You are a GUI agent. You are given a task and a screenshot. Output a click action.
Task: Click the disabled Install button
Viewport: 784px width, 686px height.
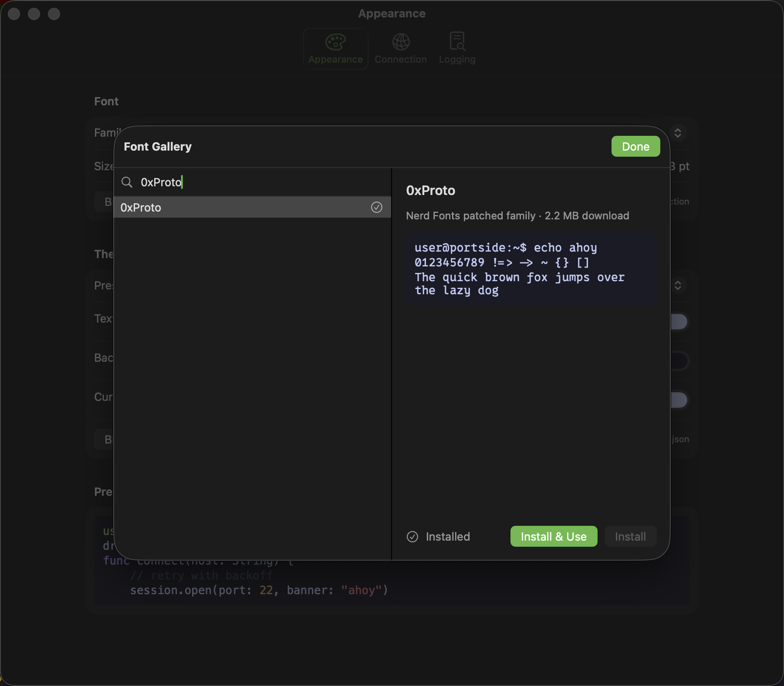(x=630, y=536)
